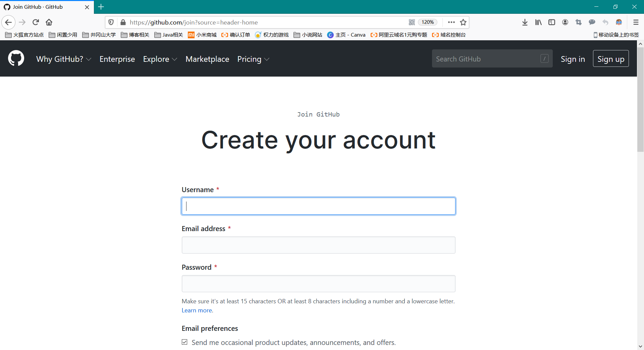Bookmark this page with the star icon

[x=463, y=22]
